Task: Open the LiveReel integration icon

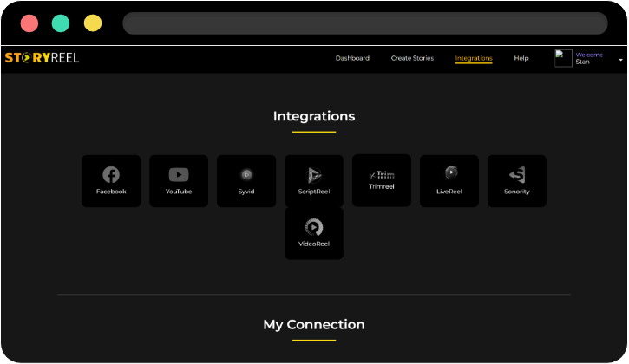Action: coord(451,172)
